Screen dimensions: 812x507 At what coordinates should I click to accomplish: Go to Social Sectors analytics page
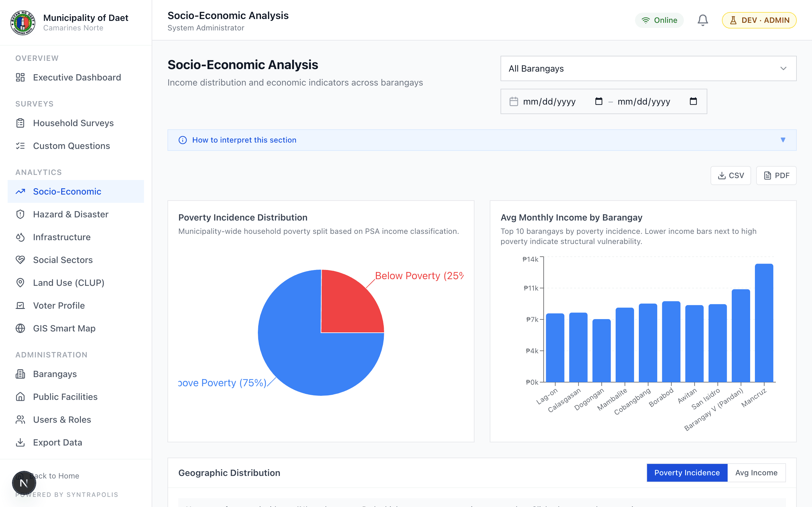[63, 260]
